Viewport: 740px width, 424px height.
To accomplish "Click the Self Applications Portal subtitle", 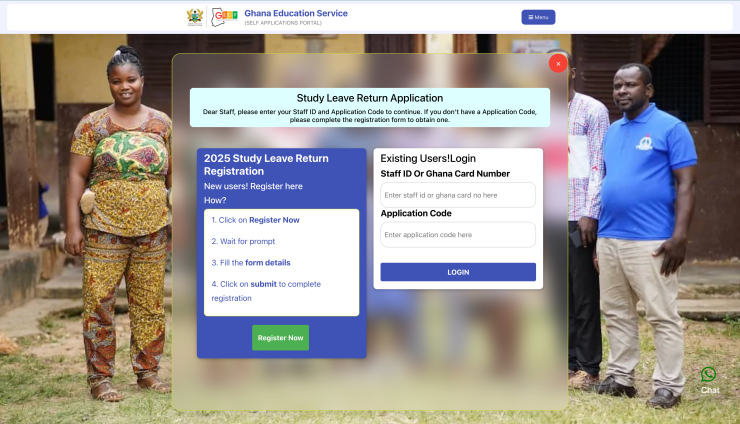I will click(283, 23).
